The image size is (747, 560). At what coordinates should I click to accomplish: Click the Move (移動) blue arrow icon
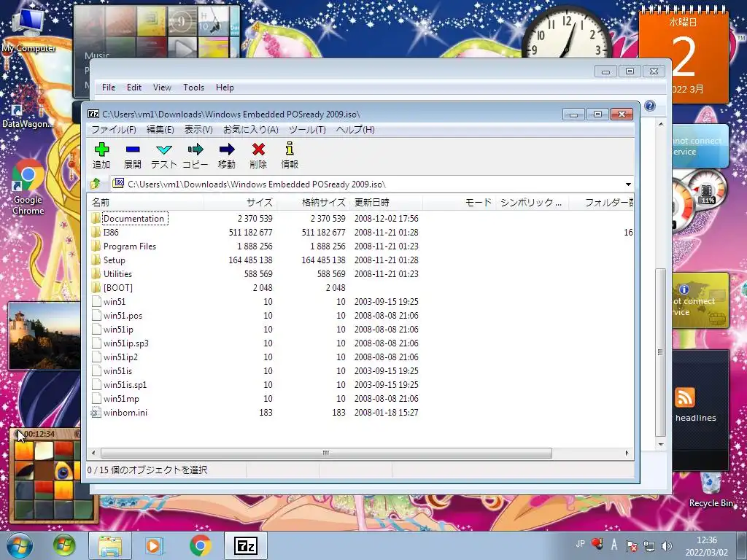pos(227,149)
